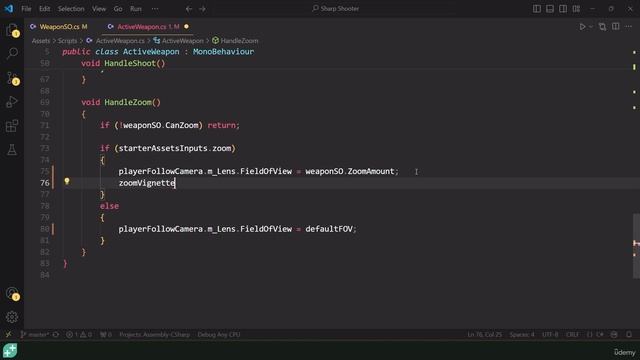Click Projects: Assembly-CSharp in status bar

coord(155,335)
